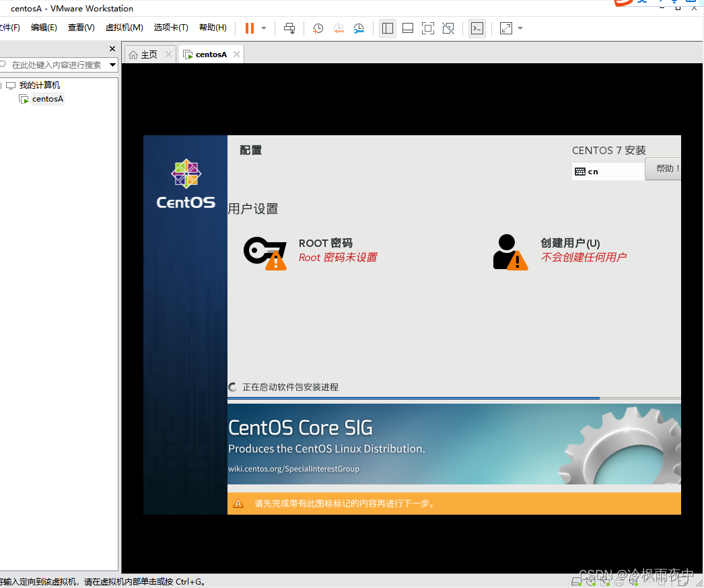This screenshot has width=704, height=588.
Task: Click the installation progress bar
Action: (x=454, y=398)
